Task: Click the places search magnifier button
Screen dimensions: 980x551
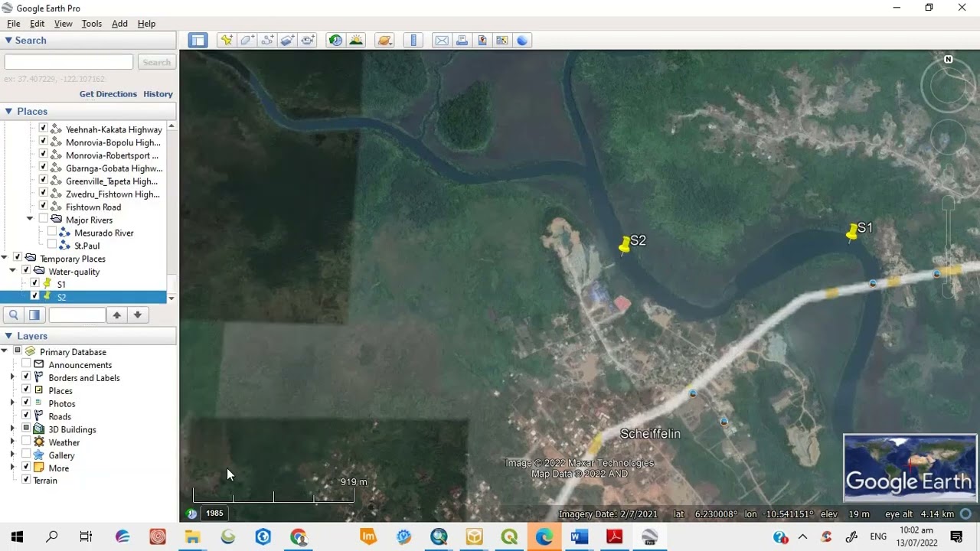Action: 14,315
